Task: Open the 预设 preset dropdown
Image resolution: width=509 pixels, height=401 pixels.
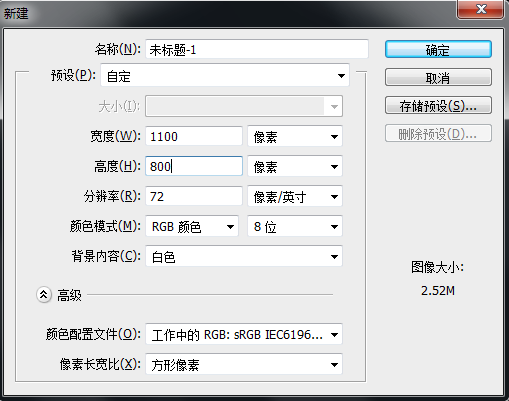Action: pos(225,76)
